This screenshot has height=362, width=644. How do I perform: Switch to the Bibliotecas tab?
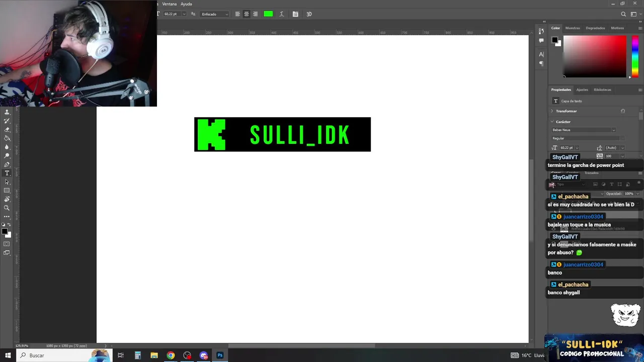point(602,89)
